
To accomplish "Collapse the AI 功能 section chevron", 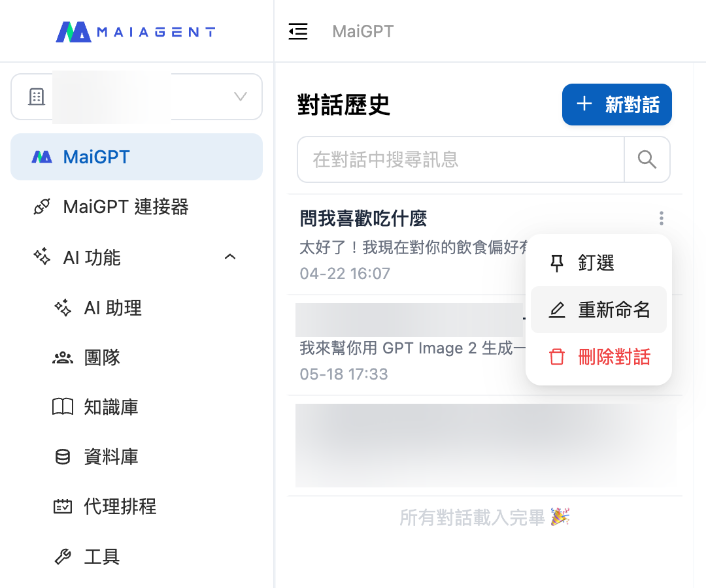I will [230, 257].
